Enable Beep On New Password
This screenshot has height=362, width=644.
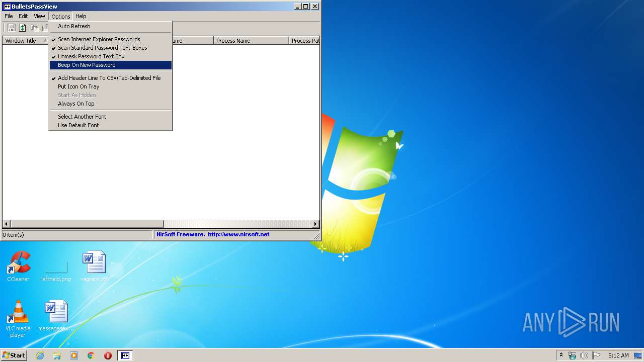pyautogui.click(x=111, y=65)
